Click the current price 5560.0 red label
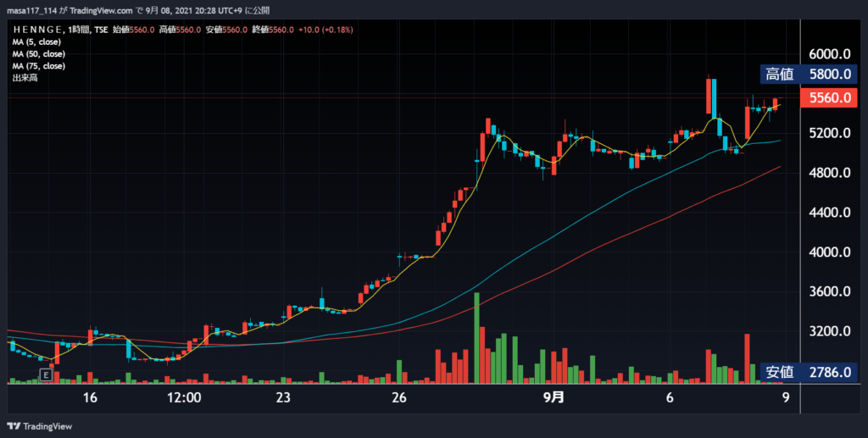Image resolution: width=868 pixels, height=438 pixels. click(829, 98)
